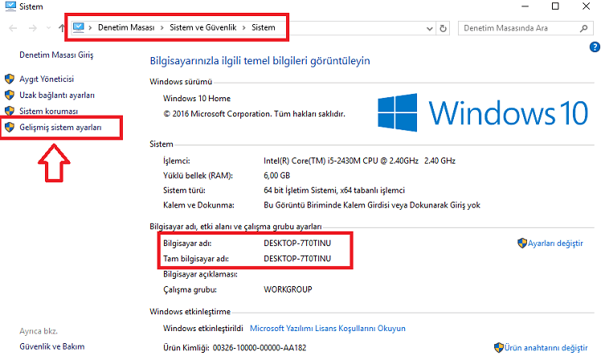Open the recent locations dropdown arrow
Image resolution: width=601 pixels, height=364 pixels.
click(48, 28)
